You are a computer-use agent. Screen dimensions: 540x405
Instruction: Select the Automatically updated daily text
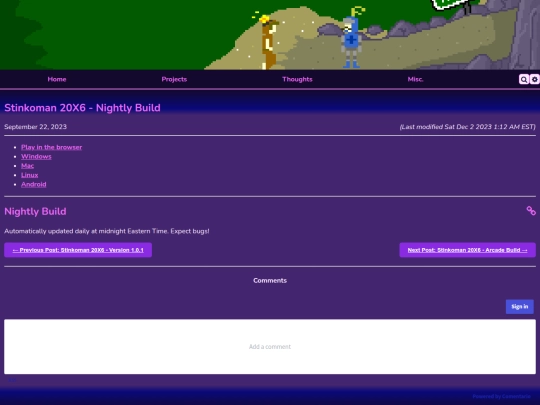point(107,231)
